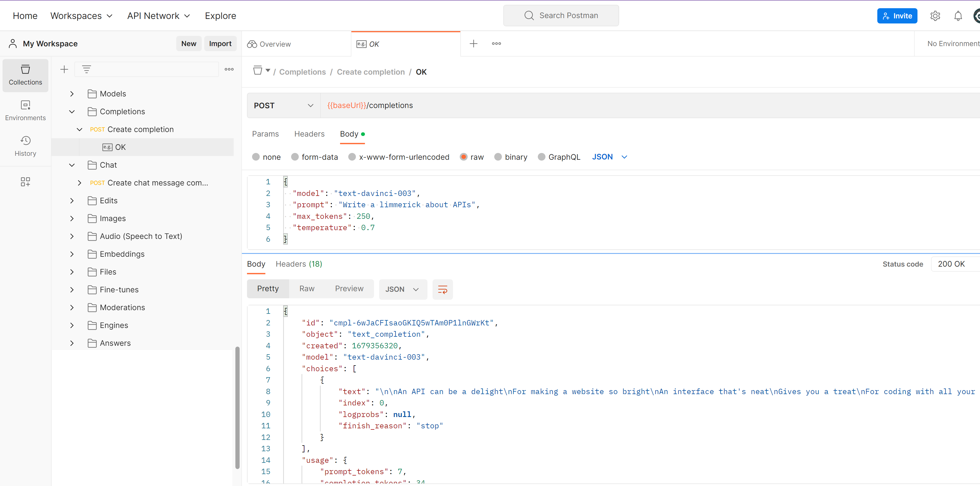Open the notifications bell
Viewport: 980px width, 486px height.
pyautogui.click(x=958, y=16)
